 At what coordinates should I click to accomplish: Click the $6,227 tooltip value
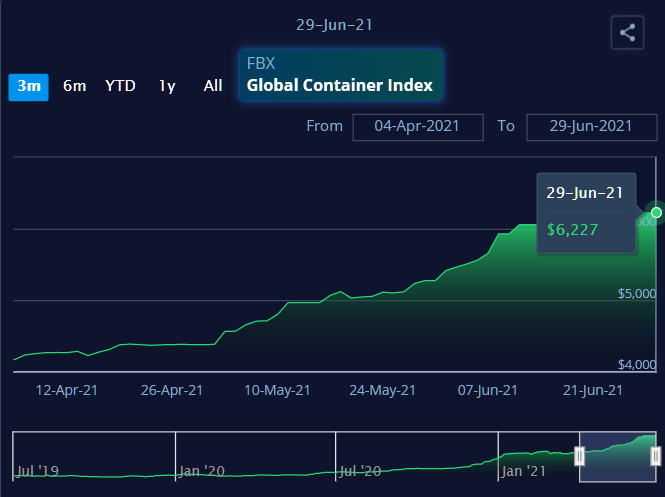coord(573,230)
